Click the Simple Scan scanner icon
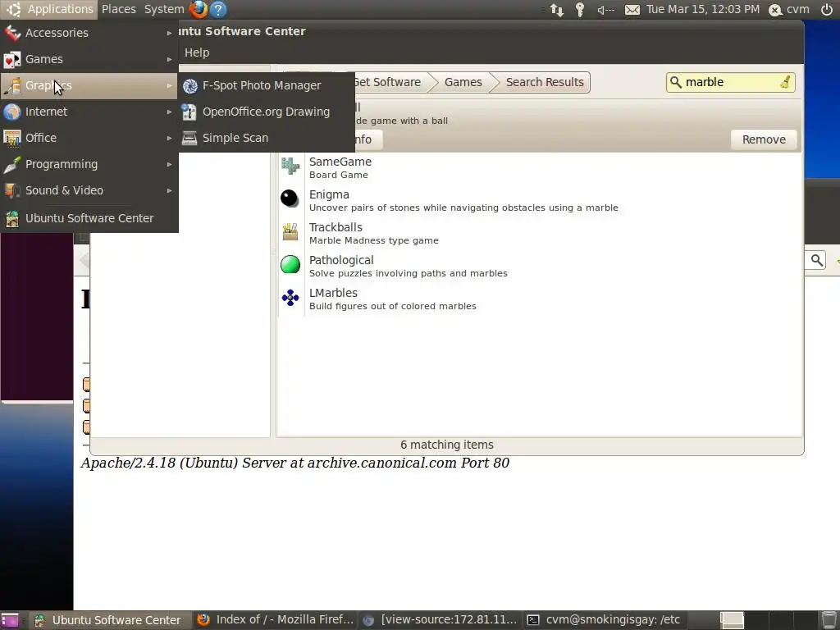 tap(189, 138)
